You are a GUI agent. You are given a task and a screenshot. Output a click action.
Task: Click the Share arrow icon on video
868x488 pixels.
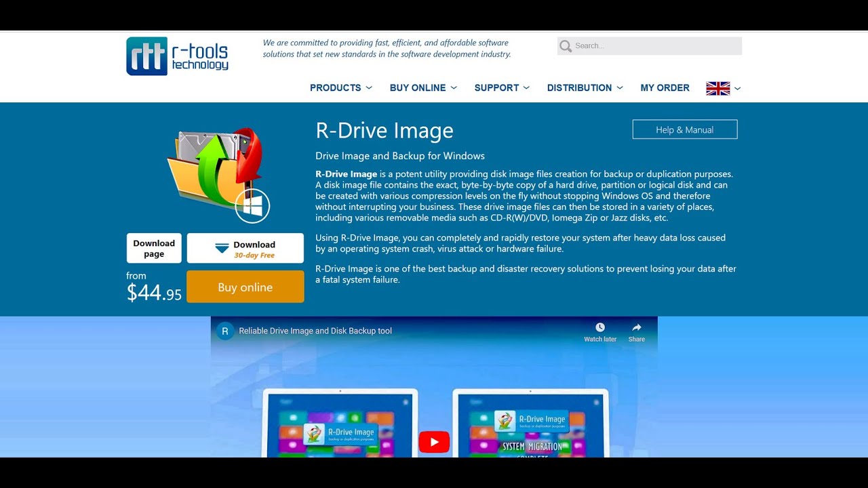[636, 328]
